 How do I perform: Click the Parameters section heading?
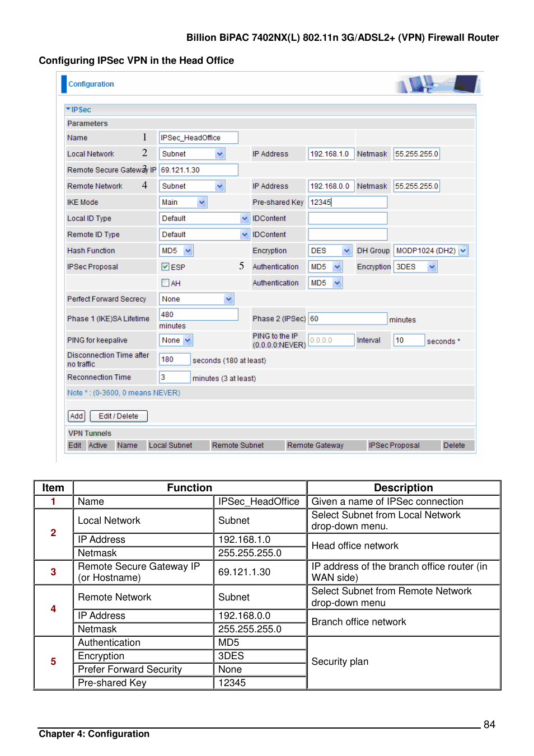87,124
